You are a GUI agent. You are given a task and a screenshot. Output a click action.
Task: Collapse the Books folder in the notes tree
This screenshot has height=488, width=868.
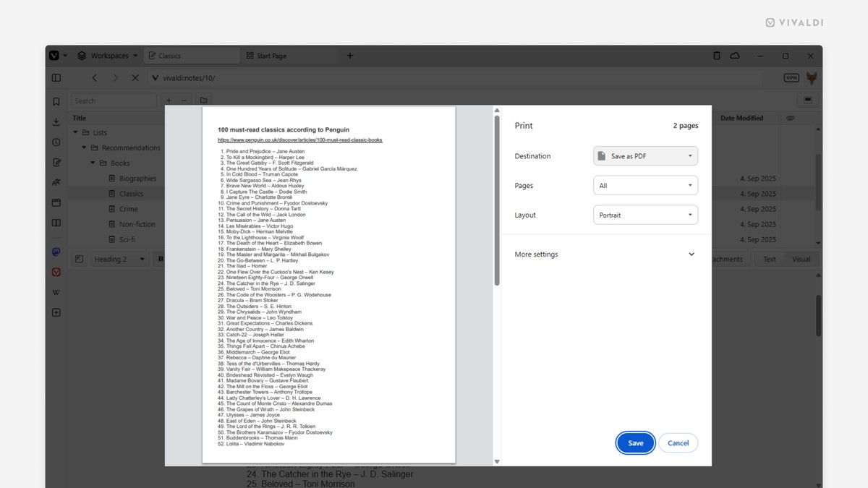[x=92, y=163]
